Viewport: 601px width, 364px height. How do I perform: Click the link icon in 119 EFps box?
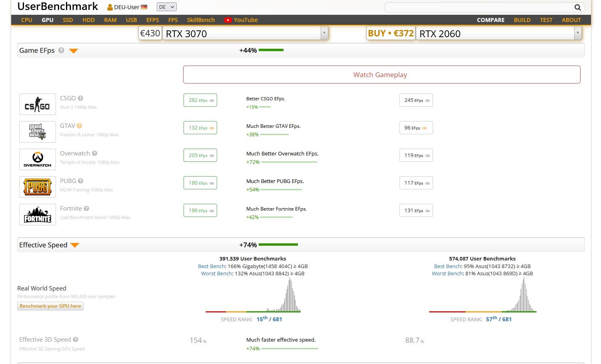[427, 156]
